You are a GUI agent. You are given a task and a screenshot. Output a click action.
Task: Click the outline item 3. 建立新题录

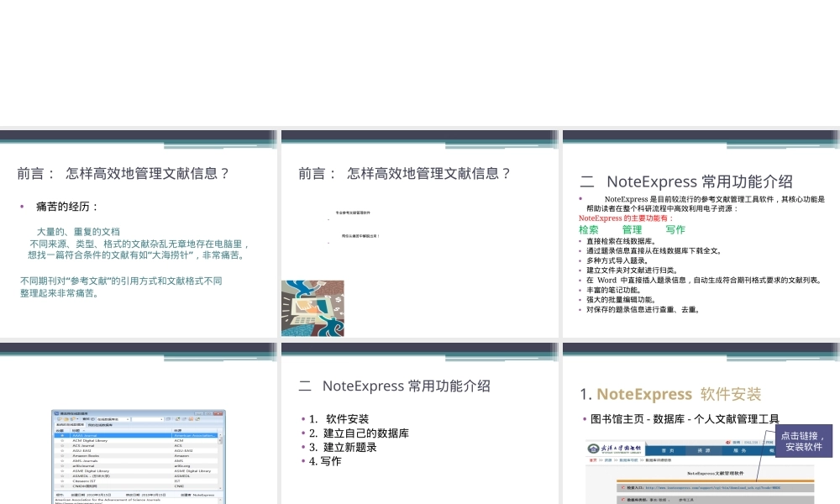coord(343,447)
